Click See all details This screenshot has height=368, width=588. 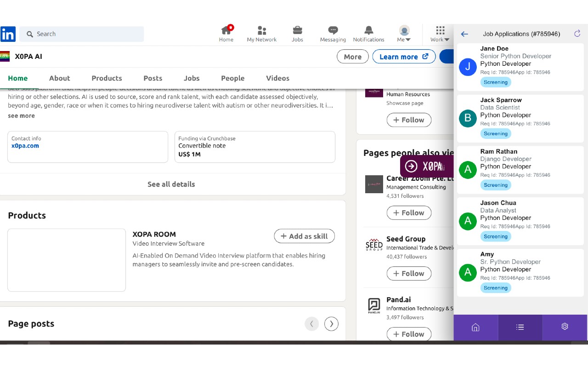(x=171, y=184)
